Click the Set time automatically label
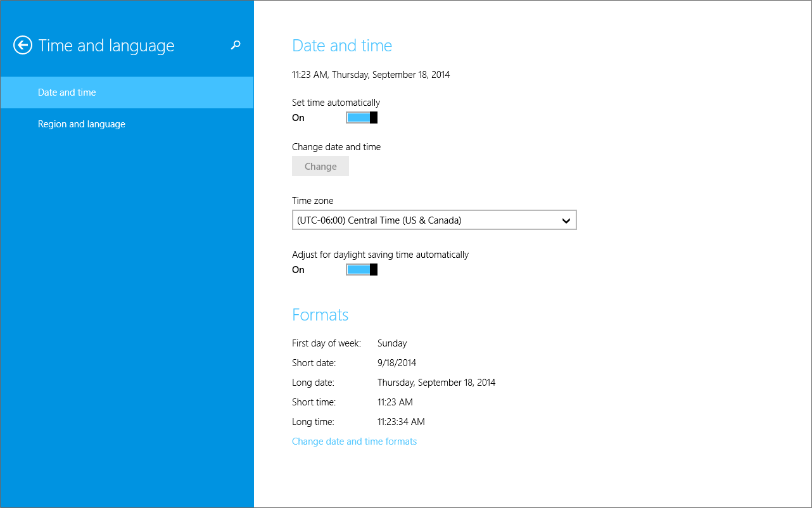 click(336, 103)
